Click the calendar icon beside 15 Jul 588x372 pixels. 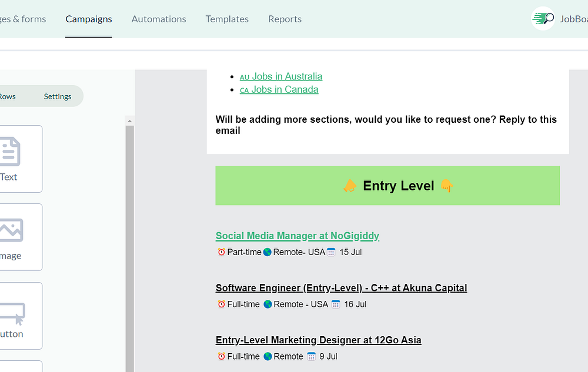click(x=331, y=252)
